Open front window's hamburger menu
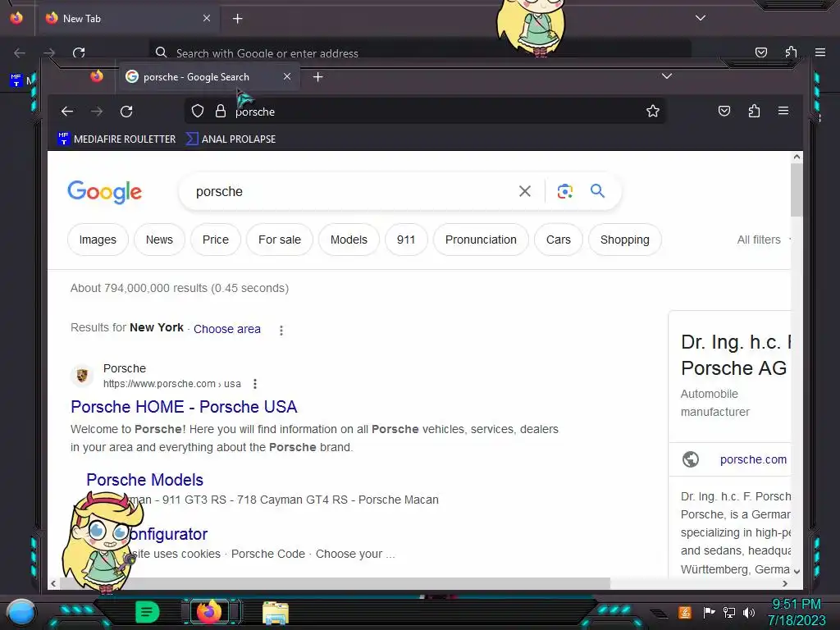840x630 pixels. coord(783,111)
